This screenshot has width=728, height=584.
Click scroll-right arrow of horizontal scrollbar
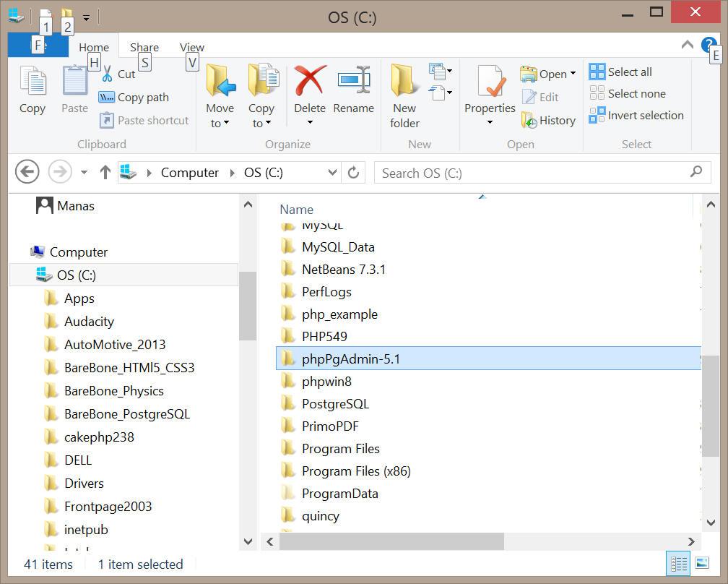[691, 541]
